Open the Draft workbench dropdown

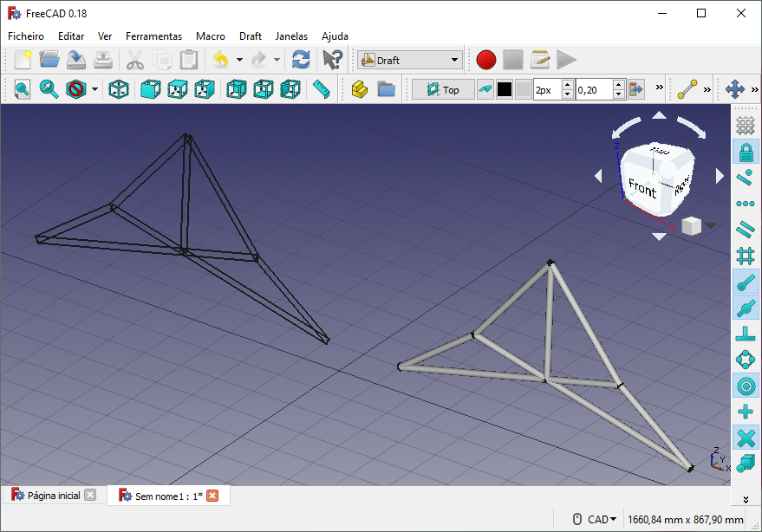coord(410,60)
